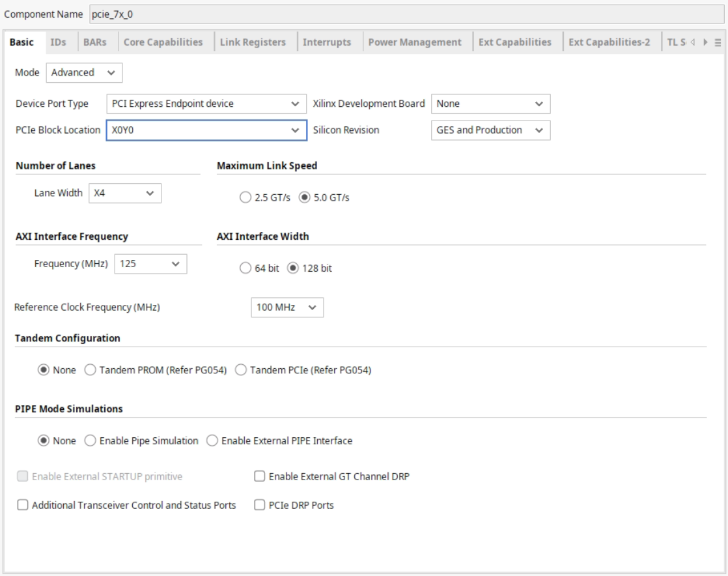Switch to the BARs tab
Image resolution: width=728 pixels, height=576 pixels.
[x=94, y=42]
